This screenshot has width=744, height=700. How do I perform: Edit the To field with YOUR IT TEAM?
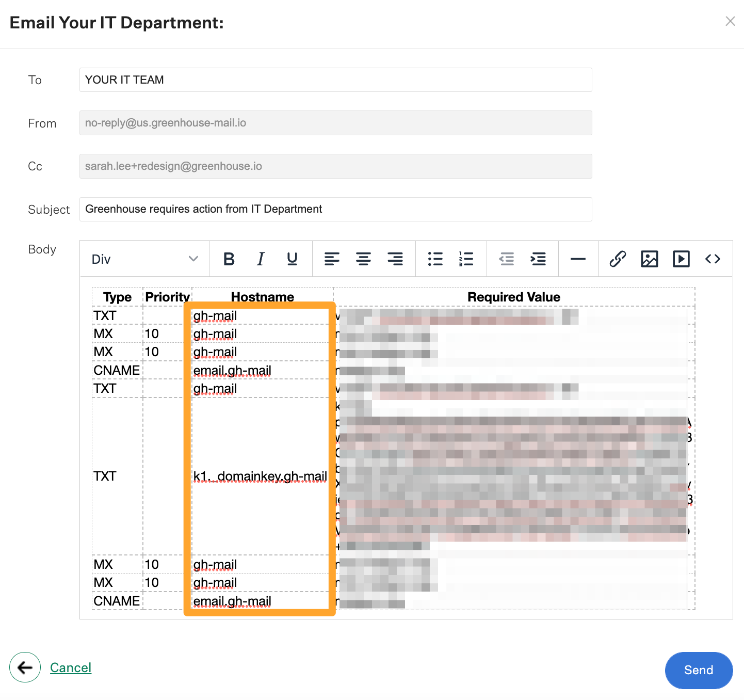click(x=335, y=80)
